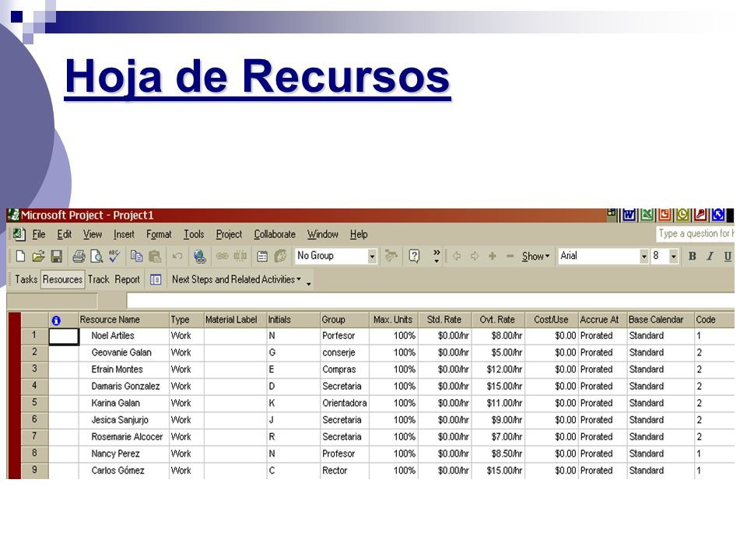Expand the Show outline dropdown
This screenshot has height=560, width=747.
tap(535, 256)
